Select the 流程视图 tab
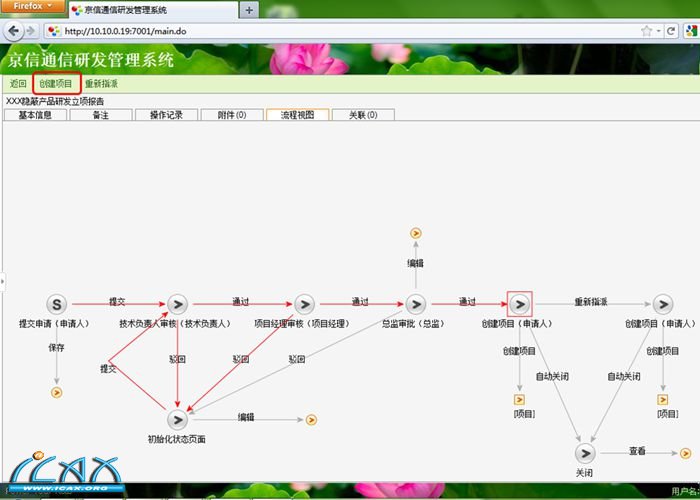700x500 pixels. click(297, 115)
